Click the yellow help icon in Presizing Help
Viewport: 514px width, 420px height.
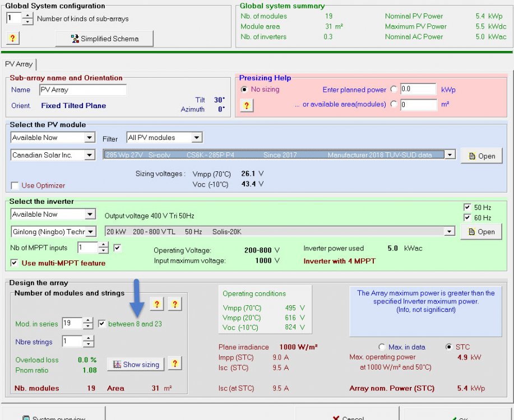(247, 105)
